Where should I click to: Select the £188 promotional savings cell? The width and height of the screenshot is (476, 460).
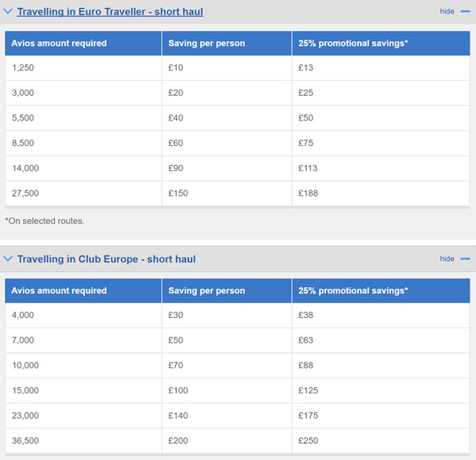coord(306,193)
